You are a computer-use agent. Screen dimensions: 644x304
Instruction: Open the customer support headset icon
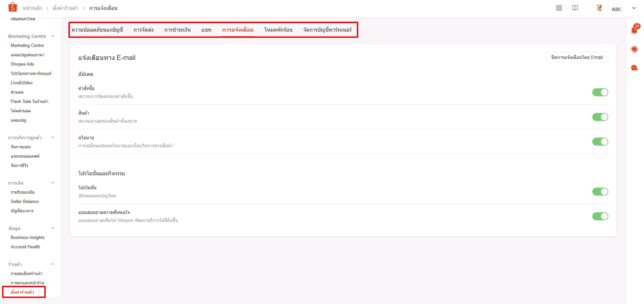pyautogui.click(x=634, y=50)
